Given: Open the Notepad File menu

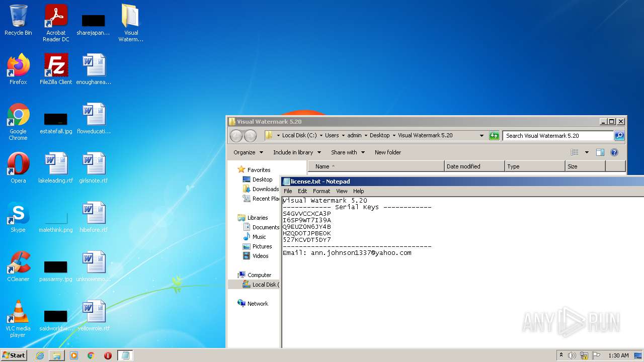Looking at the screenshot, I should click(x=288, y=191).
